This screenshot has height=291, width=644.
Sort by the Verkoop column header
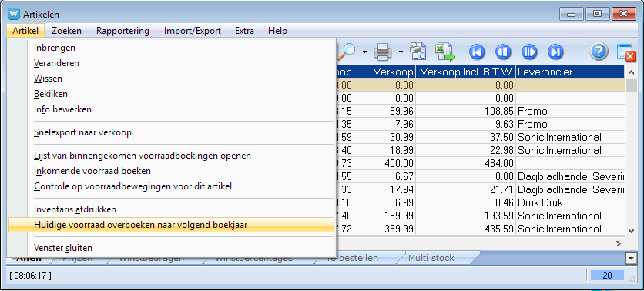(384, 72)
